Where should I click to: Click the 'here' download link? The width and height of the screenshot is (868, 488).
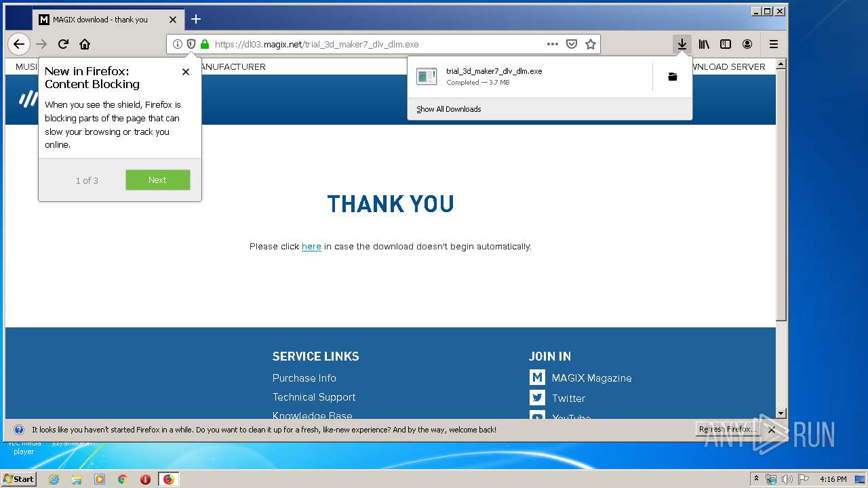click(311, 247)
